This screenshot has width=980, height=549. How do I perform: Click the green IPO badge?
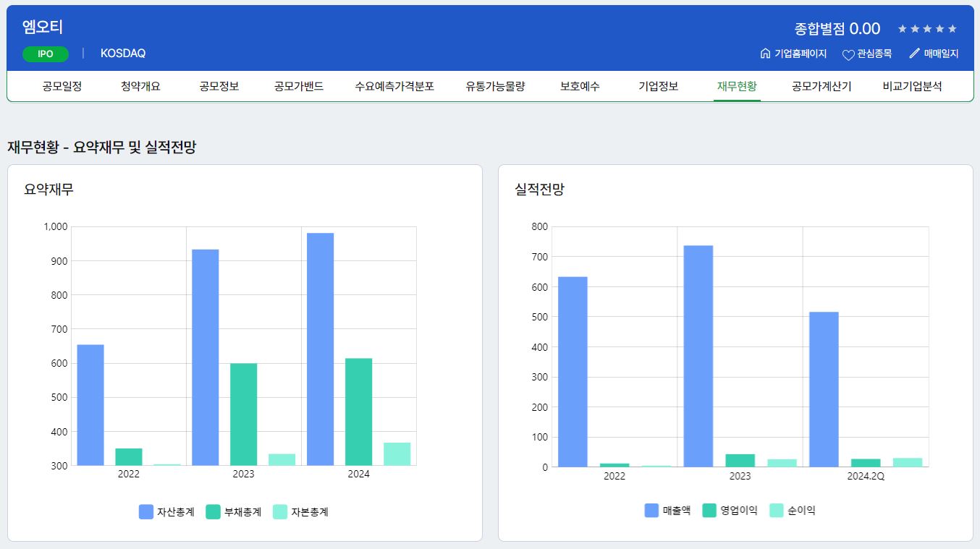coord(46,54)
